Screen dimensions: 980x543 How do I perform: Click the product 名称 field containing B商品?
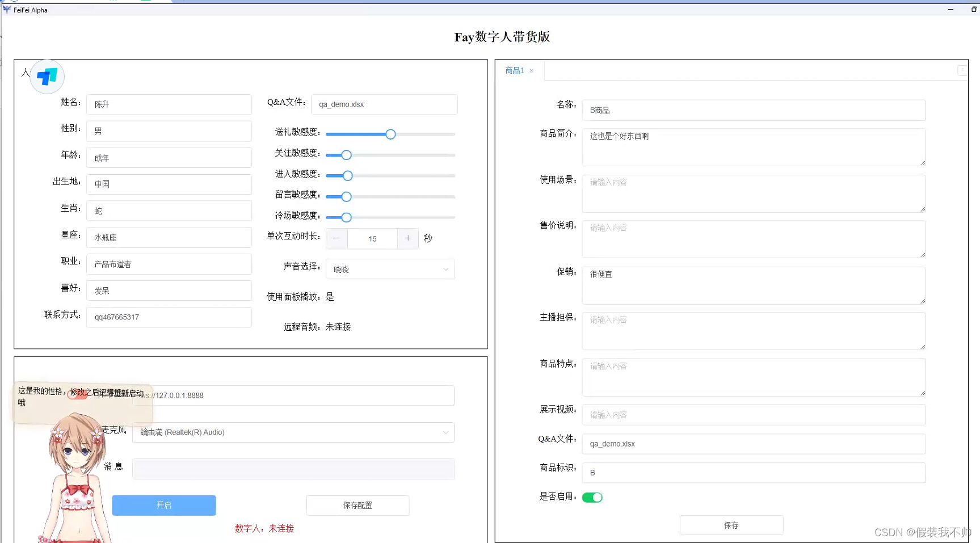754,110
